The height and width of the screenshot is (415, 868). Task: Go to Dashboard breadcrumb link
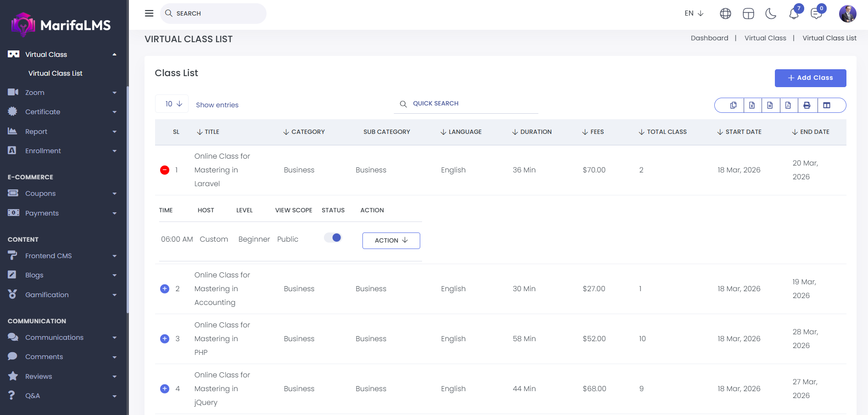[x=709, y=38]
